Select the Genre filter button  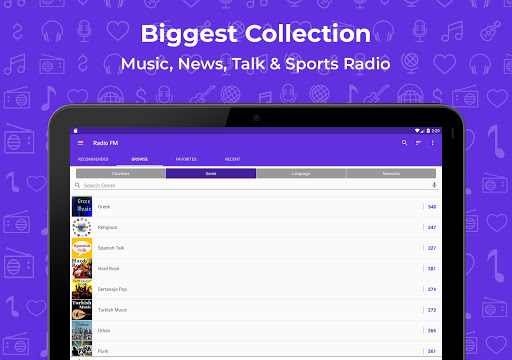(x=211, y=174)
